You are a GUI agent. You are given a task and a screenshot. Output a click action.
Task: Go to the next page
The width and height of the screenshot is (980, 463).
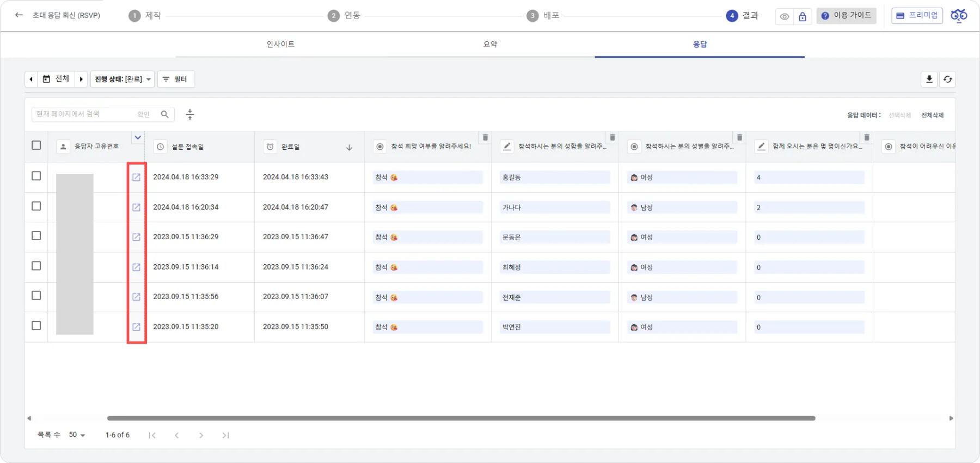pyautogui.click(x=201, y=435)
